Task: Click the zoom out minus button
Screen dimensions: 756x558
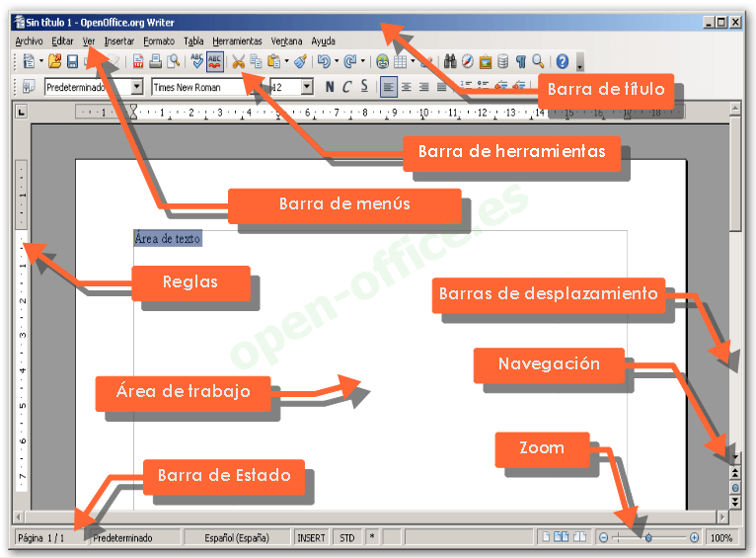Action: click(x=603, y=537)
